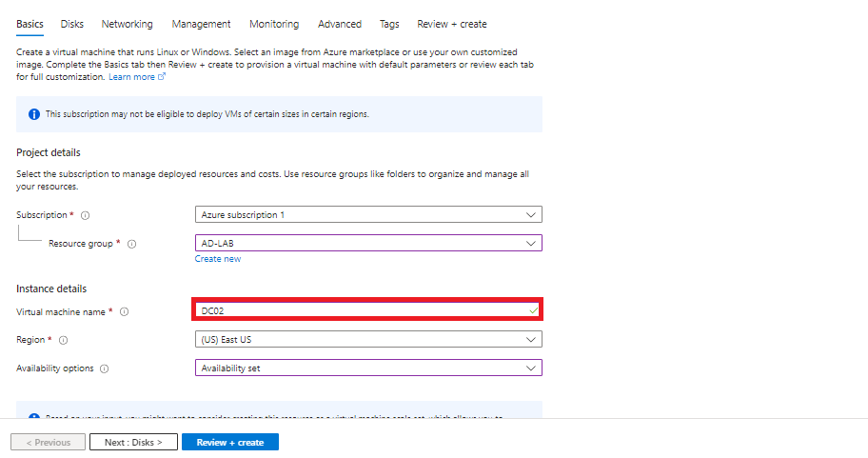Image resolution: width=868 pixels, height=458 pixels.
Task: Focus the Virtual machine name field DC02
Action: coord(367,309)
